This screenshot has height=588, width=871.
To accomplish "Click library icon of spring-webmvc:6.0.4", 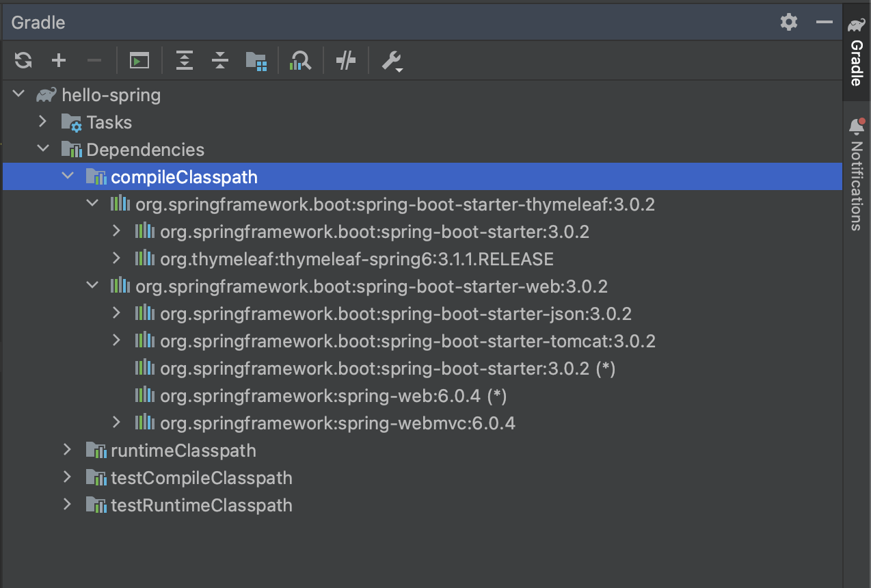I will tap(145, 423).
